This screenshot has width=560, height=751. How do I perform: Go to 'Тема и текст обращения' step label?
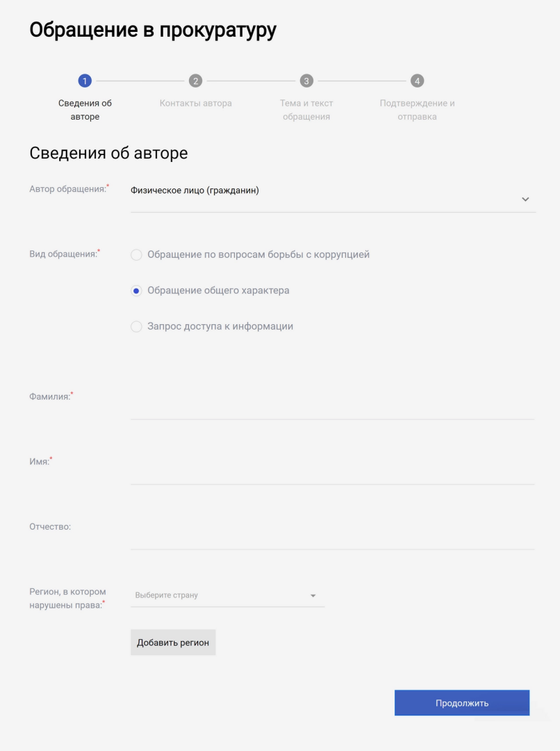point(306,110)
